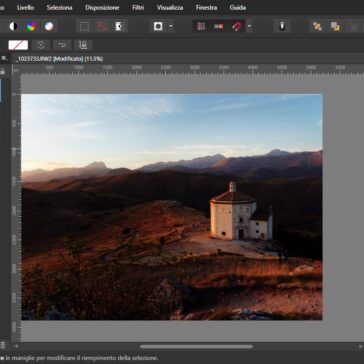This screenshot has height=364, width=364.
Task: Click the church building in the photo
Action: 241,211
